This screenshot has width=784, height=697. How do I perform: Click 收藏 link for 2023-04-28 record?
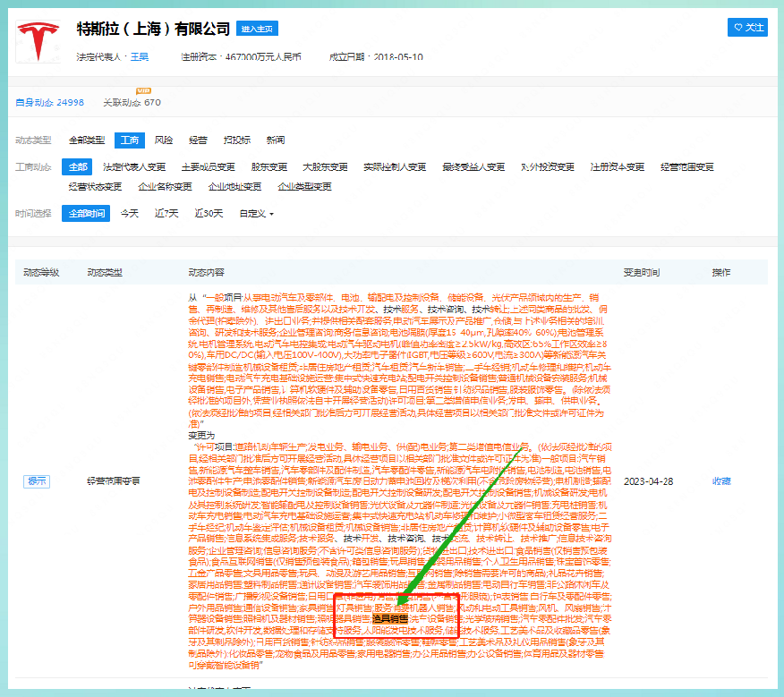tap(721, 481)
